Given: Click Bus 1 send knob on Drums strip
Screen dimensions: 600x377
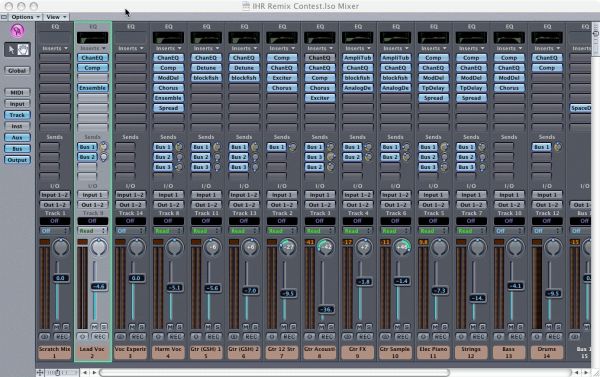Looking at the screenshot, I should coord(558,147).
